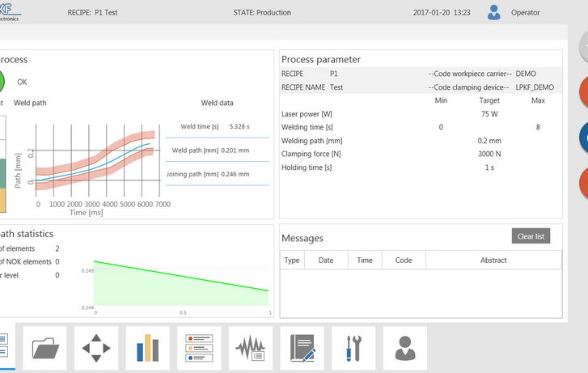This screenshot has width=588, height=373.
Task: Click the Clamping force target 3000 N
Action: point(489,154)
